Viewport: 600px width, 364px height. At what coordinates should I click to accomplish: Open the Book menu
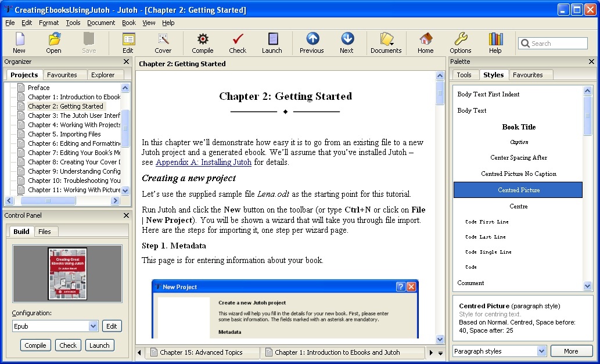pos(129,23)
